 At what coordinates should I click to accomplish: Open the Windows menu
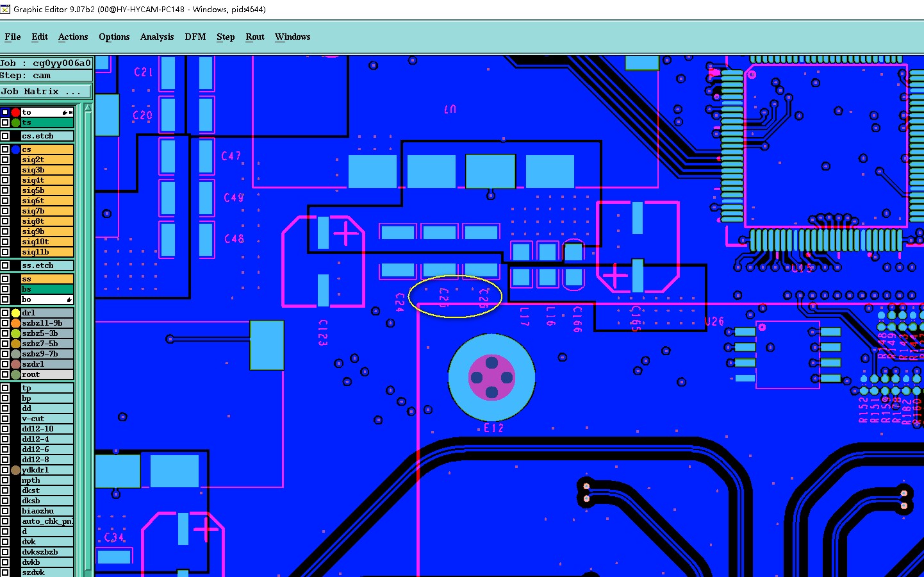pos(292,37)
